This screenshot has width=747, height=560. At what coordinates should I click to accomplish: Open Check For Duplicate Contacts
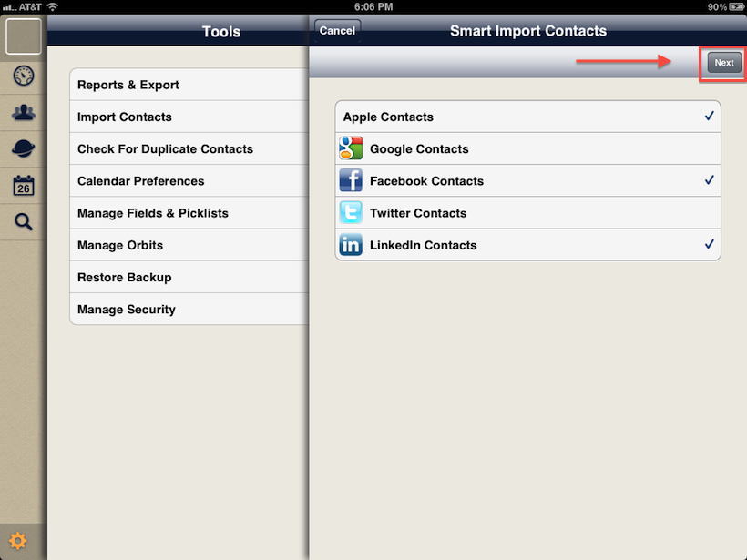[x=165, y=148]
